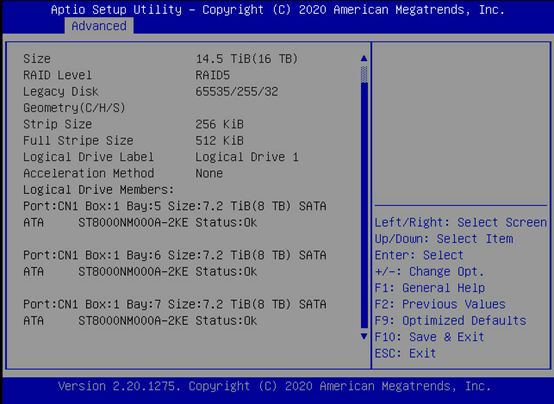Click the Strip Size 256 KiB value

pos(219,124)
